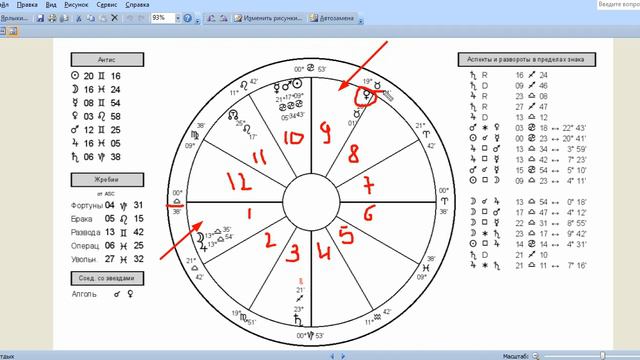Click the 'Антис' header in the chart
This screenshot has width=640, height=360.
(x=107, y=60)
